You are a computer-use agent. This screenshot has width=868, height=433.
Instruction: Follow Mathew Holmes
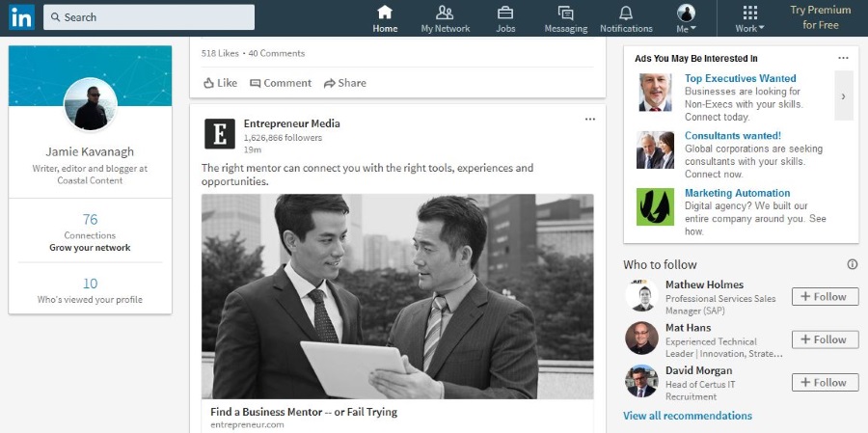pyautogui.click(x=825, y=297)
